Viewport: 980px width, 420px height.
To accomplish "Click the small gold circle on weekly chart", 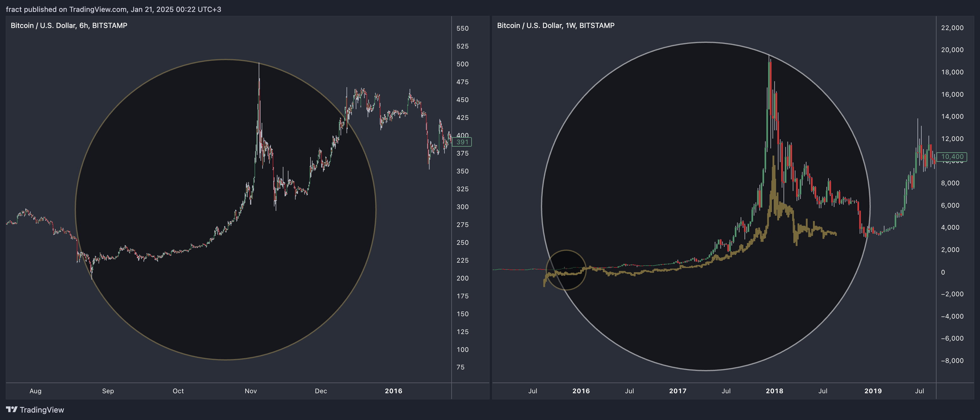I will 566,270.
